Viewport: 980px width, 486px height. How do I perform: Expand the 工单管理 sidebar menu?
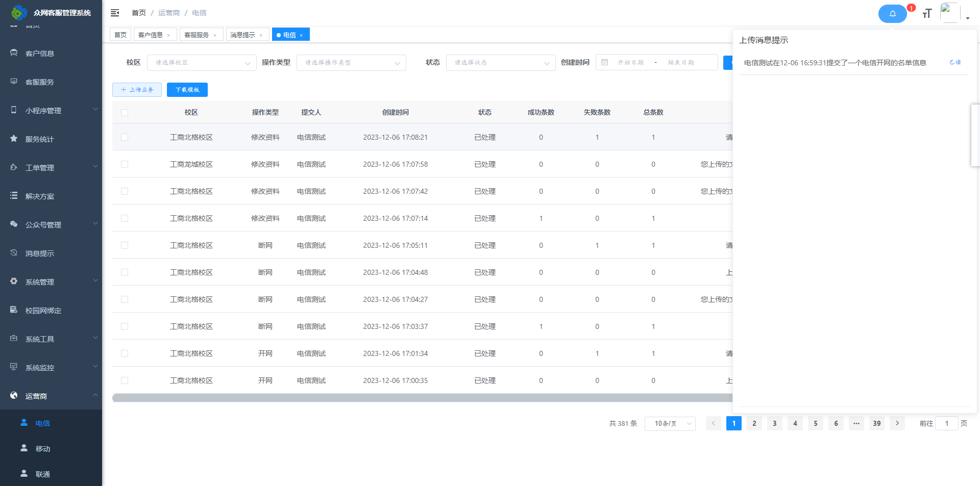(95, 166)
